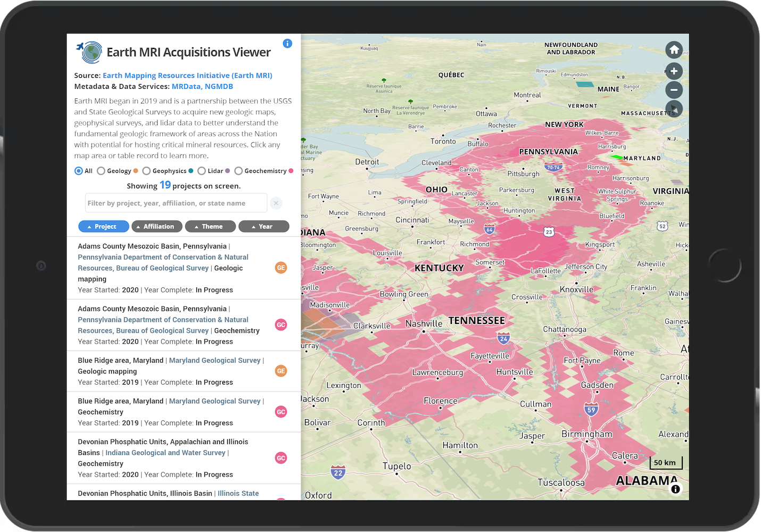The image size is (761, 532).
Task: Toggle the Theme sort order
Action: click(210, 226)
